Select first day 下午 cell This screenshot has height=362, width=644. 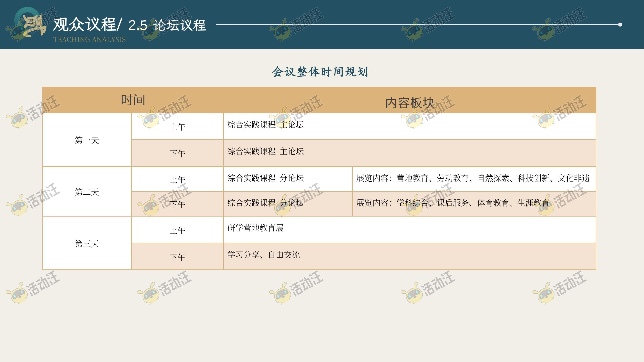[177, 153]
